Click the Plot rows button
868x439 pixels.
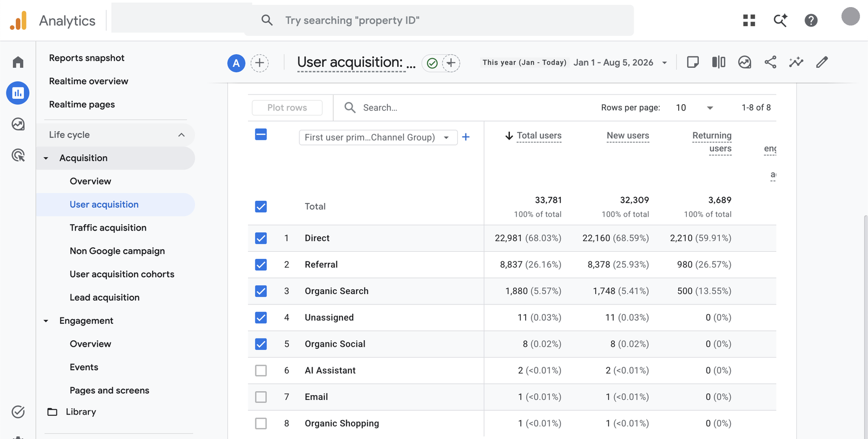287,108
